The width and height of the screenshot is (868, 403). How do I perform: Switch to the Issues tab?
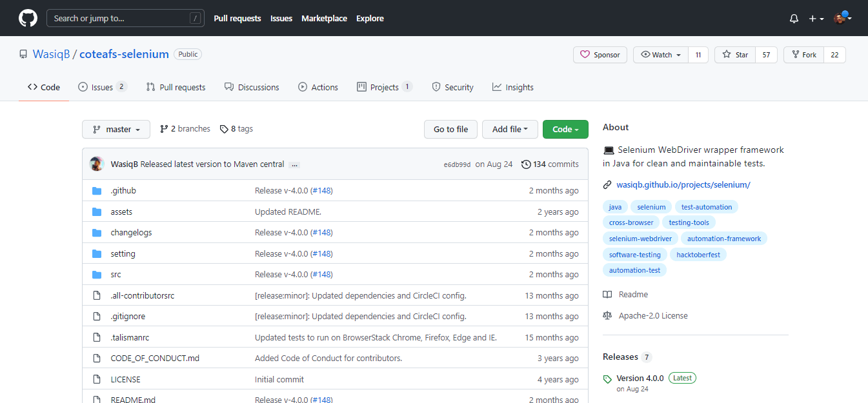coord(101,87)
